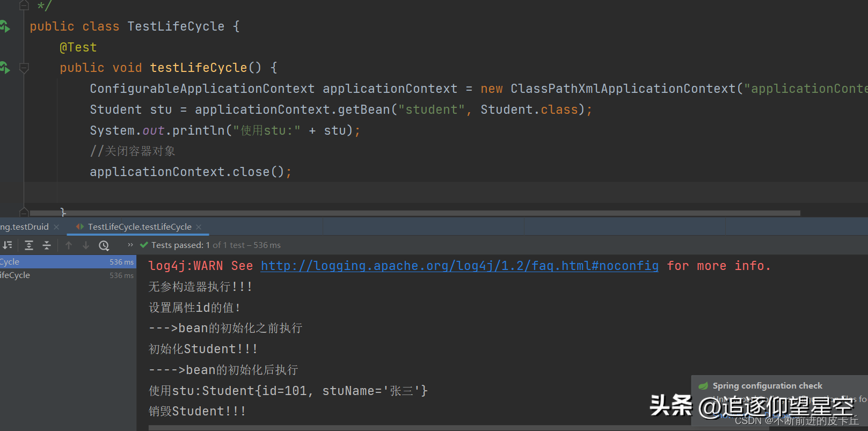Close the TestLifeCycle.testLifeCycle run tab
This screenshot has width=868, height=431.
tap(199, 227)
